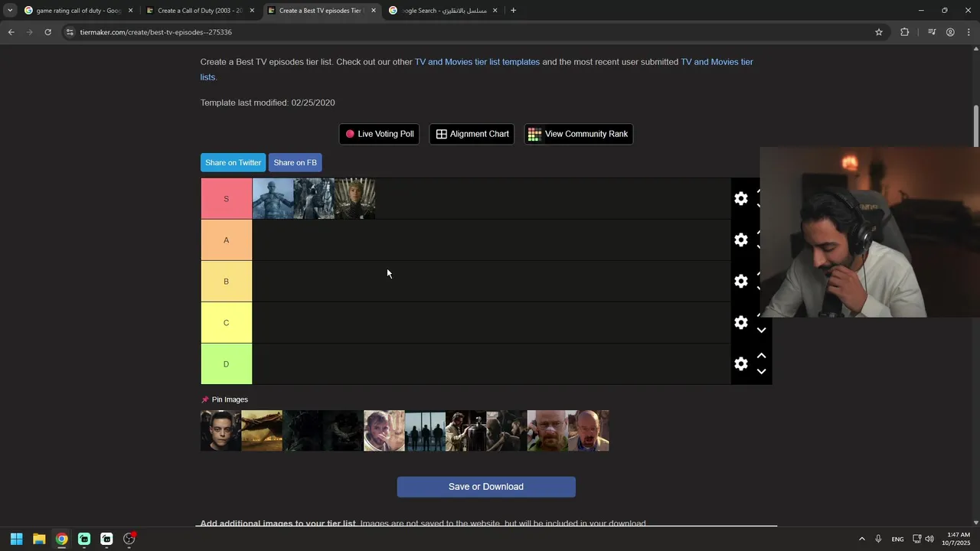
Task: Select the blonde queen on throne image in S tier
Action: (354, 199)
